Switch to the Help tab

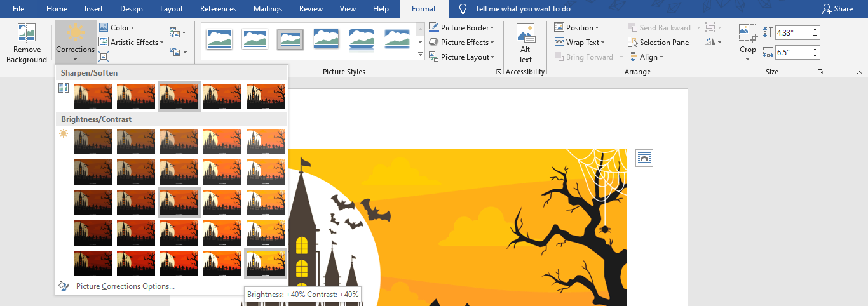click(381, 9)
